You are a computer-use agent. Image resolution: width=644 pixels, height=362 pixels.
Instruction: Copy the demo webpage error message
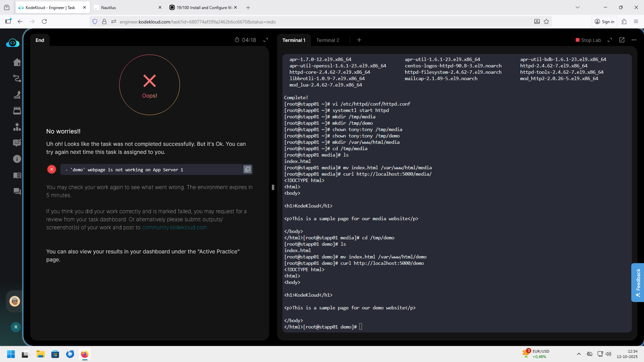coord(247,170)
